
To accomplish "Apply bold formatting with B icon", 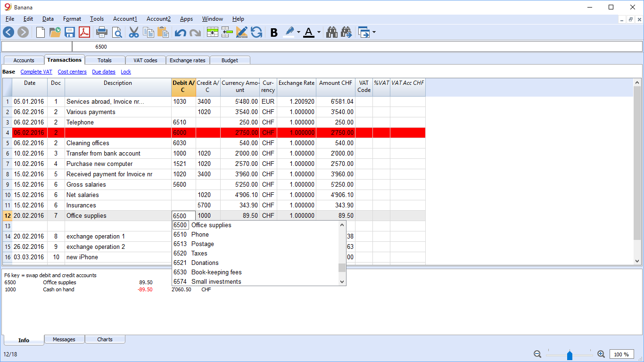I will [274, 32].
